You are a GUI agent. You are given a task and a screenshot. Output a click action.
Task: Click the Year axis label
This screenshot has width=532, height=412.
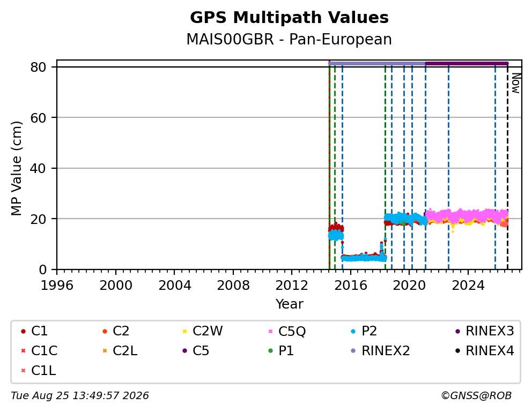pos(289,304)
